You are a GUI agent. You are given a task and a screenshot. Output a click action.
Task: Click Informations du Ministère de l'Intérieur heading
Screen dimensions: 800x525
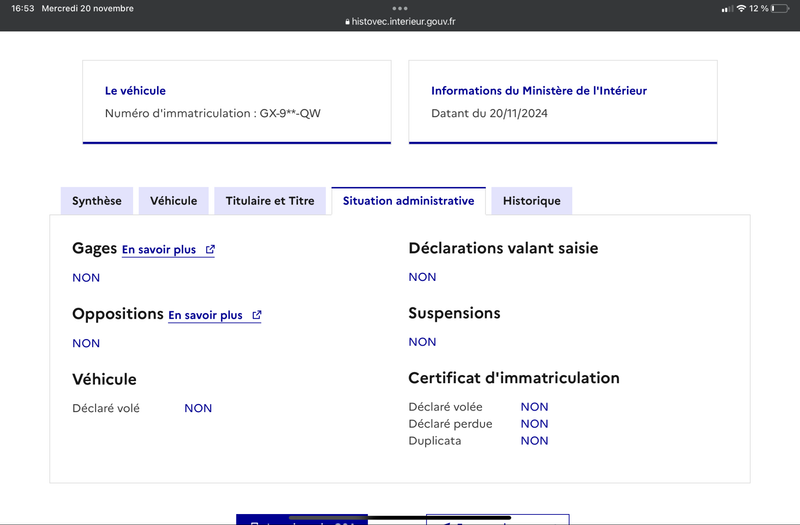539,91
